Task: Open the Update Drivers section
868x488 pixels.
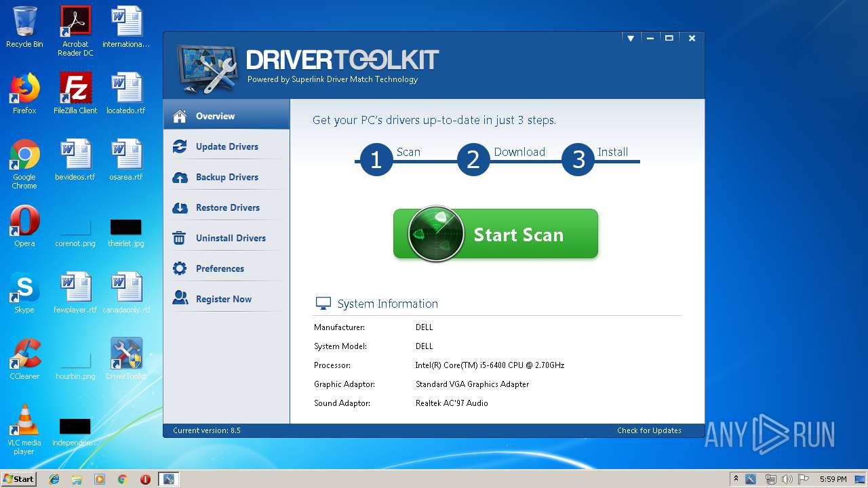Action: 226,146
